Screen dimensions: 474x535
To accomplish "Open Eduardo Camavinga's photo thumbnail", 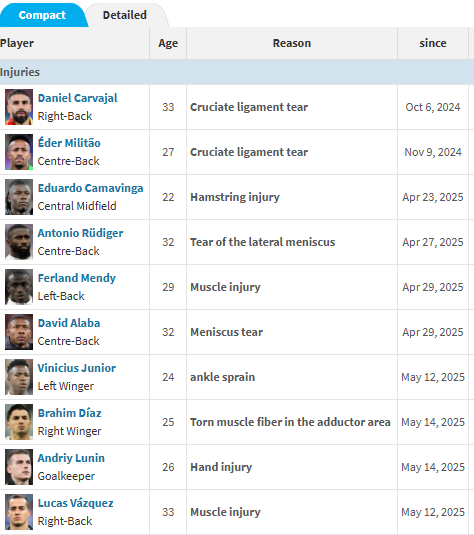I will coord(19,197).
